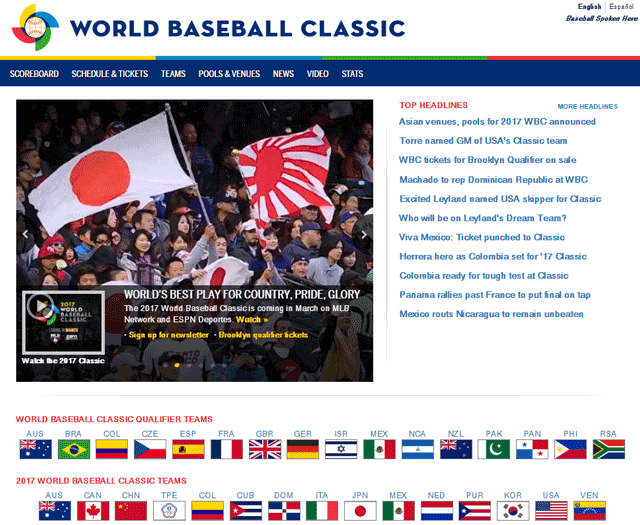
Task: Open the Puerto Rico flag under PUR
Action: click(475, 511)
